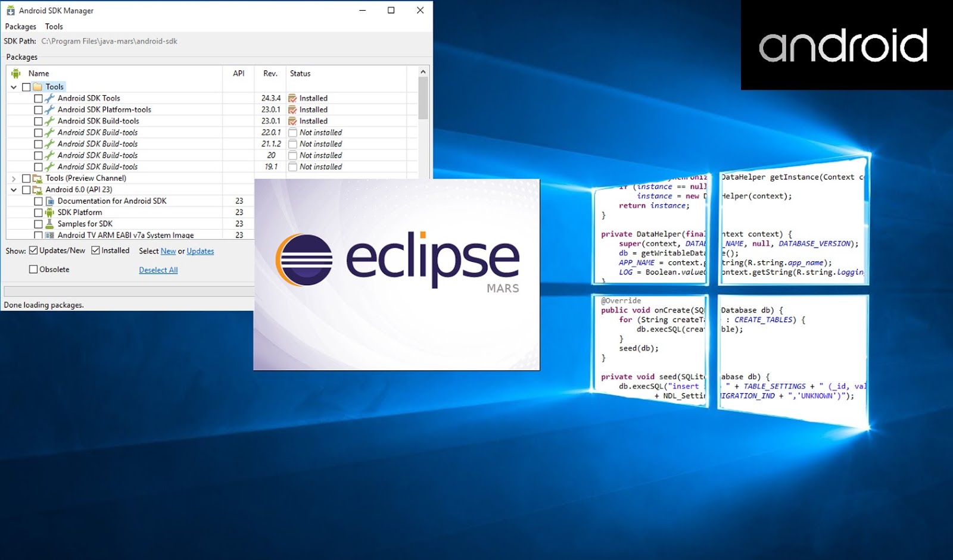Click the green Android icon beside the Name header
The image size is (953, 560).
point(16,73)
